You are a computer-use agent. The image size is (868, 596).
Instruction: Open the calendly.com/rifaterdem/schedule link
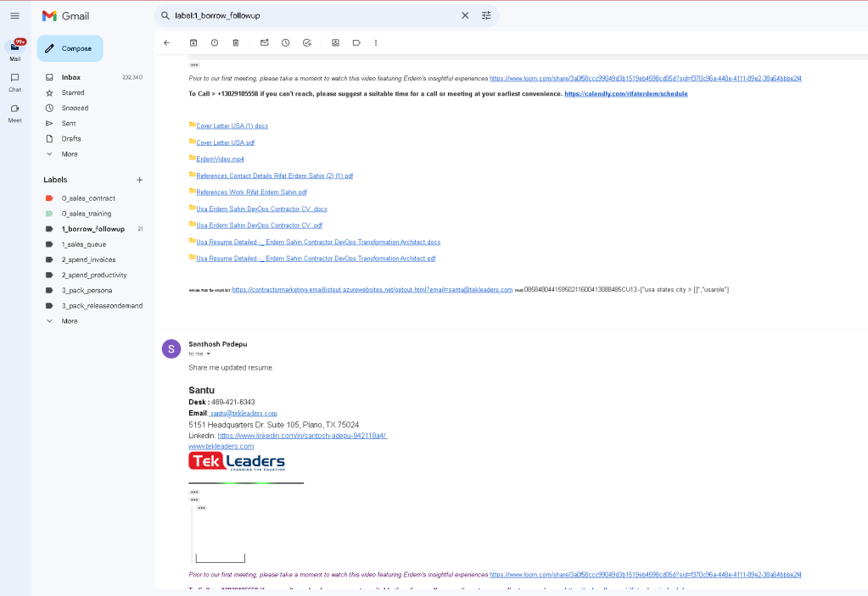pos(625,94)
